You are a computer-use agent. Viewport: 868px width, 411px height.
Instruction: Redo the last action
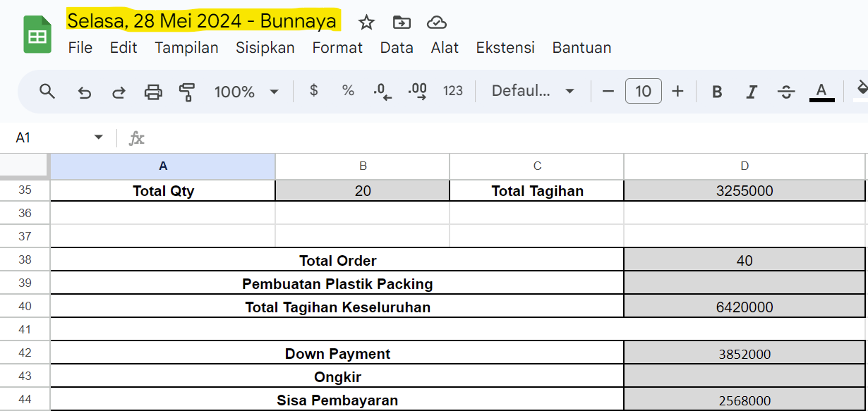pyautogui.click(x=119, y=92)
